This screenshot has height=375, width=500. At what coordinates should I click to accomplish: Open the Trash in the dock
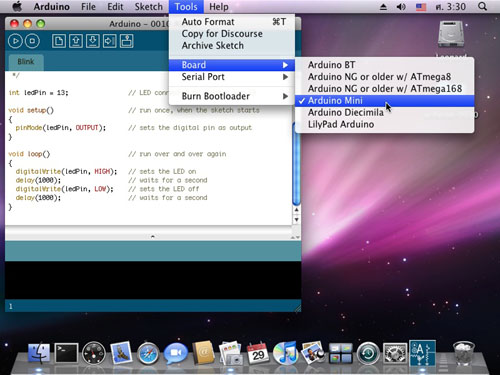[463, 353]
